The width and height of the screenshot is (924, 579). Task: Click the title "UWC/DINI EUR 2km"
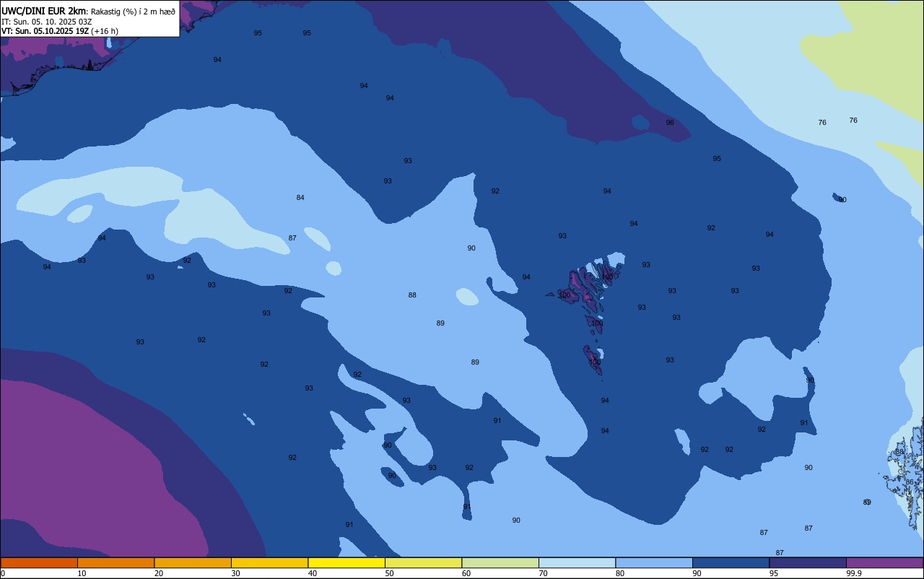pyautogui.click(x=44, y=11)
